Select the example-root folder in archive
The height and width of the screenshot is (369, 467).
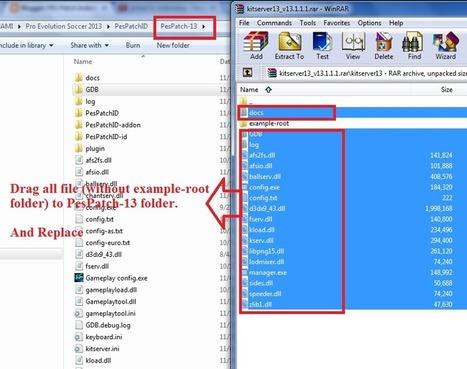point(269,123)
